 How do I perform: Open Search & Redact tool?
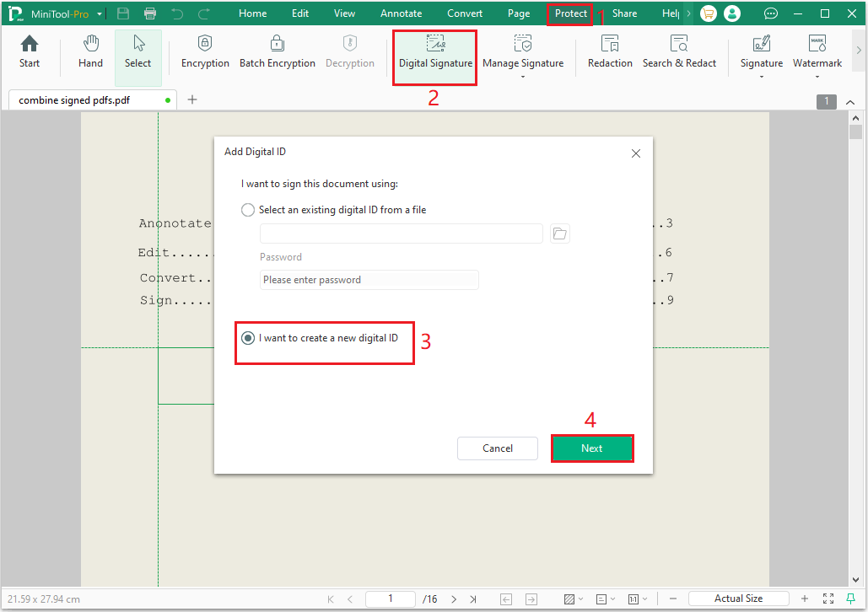click(679, 51)
